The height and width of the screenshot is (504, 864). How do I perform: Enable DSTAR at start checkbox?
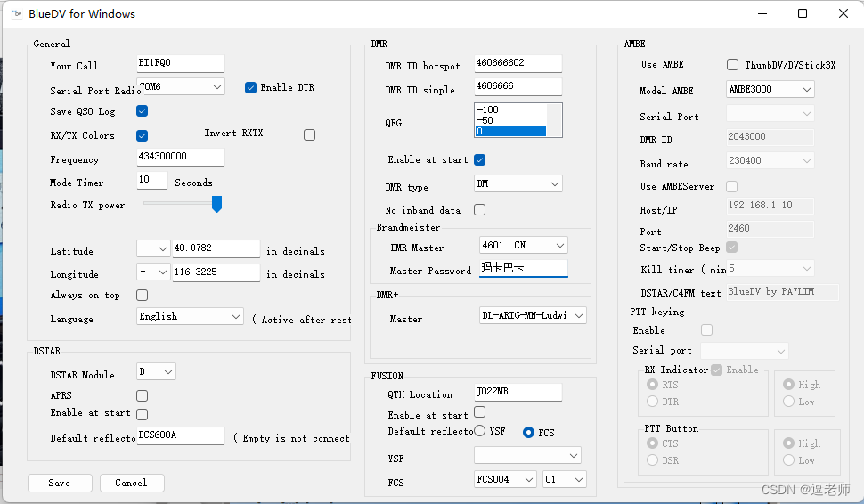point(143,414)
